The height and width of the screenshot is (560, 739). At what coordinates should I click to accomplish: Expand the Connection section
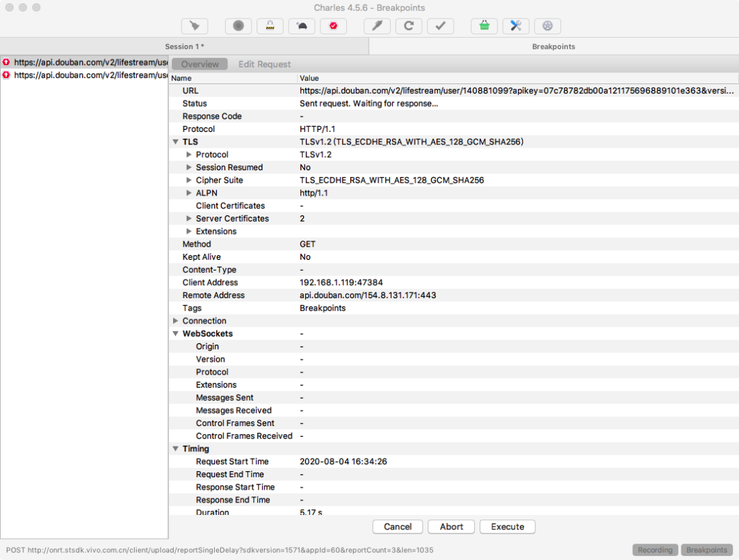tap(175, 321)
